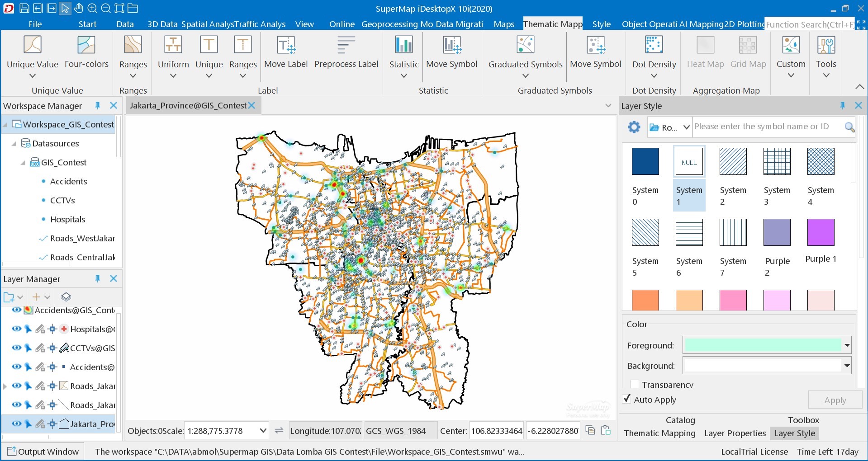
Task: Open the Catalog tab
Action: click(680, 420)
